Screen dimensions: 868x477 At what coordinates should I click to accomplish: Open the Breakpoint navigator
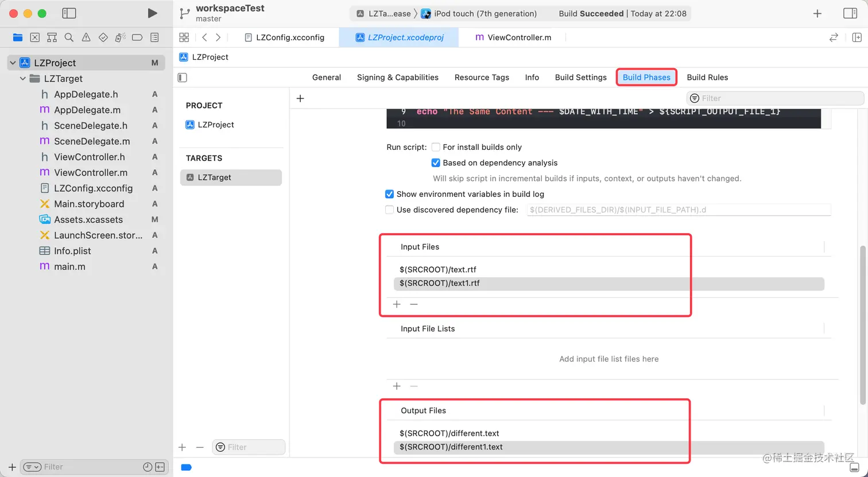137,37
